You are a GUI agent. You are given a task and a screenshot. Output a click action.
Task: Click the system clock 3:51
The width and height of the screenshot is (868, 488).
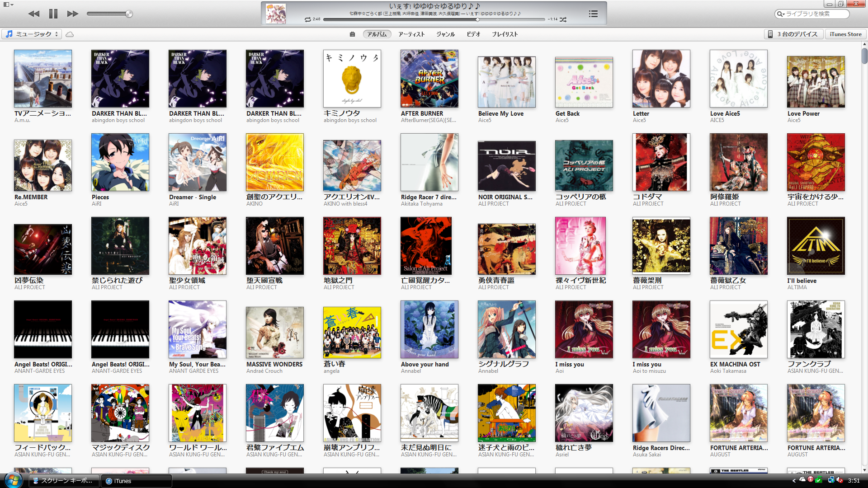point(854,481)
